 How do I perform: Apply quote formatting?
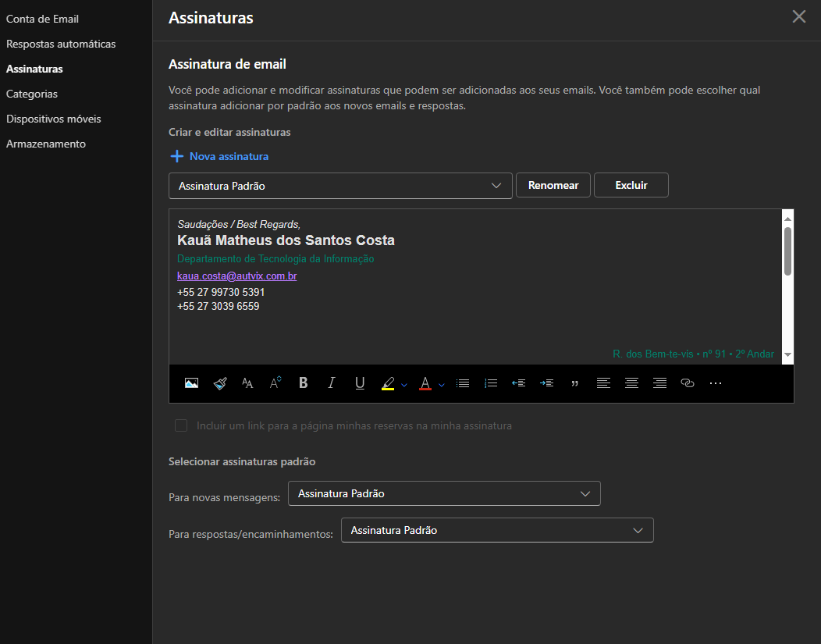(x=575, y=384)
